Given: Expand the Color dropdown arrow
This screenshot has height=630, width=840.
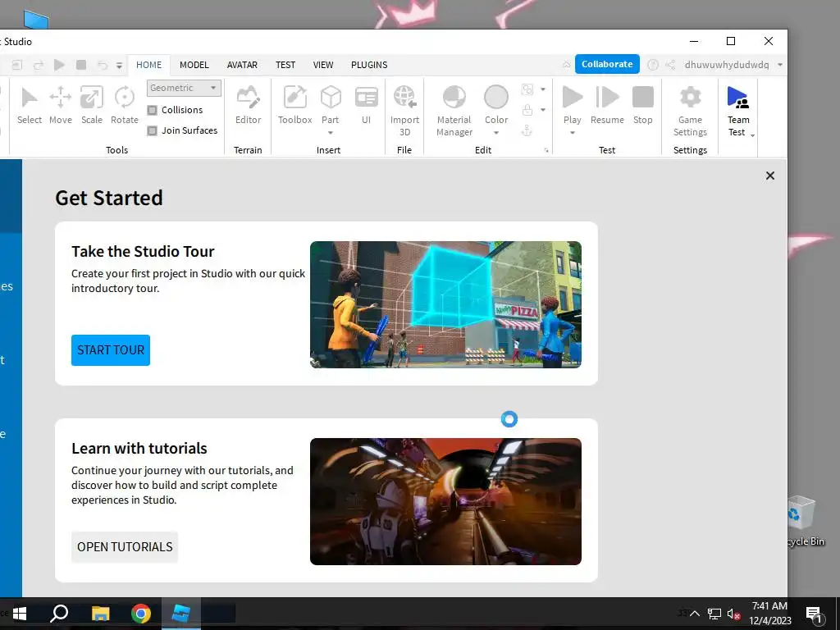Looking at the screenshot, I should point(496,132).
